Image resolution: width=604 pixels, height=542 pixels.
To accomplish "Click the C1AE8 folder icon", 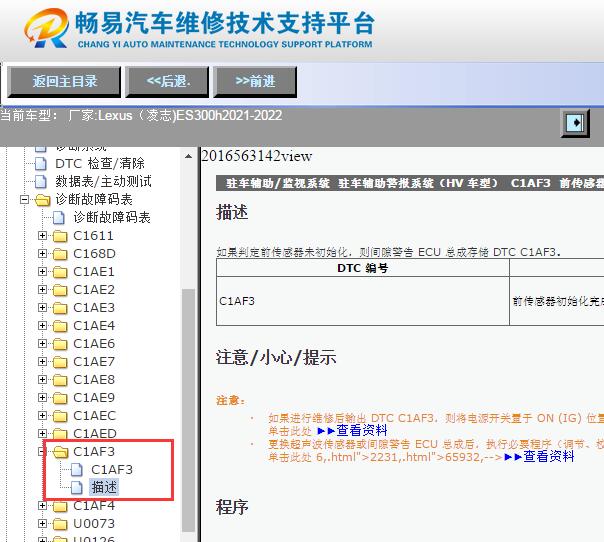I will [60, 380].
